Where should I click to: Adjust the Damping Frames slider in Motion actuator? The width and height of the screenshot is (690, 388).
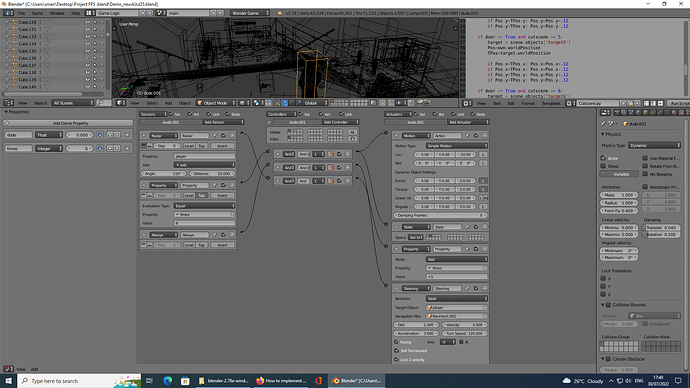click(x=440, y=216)
